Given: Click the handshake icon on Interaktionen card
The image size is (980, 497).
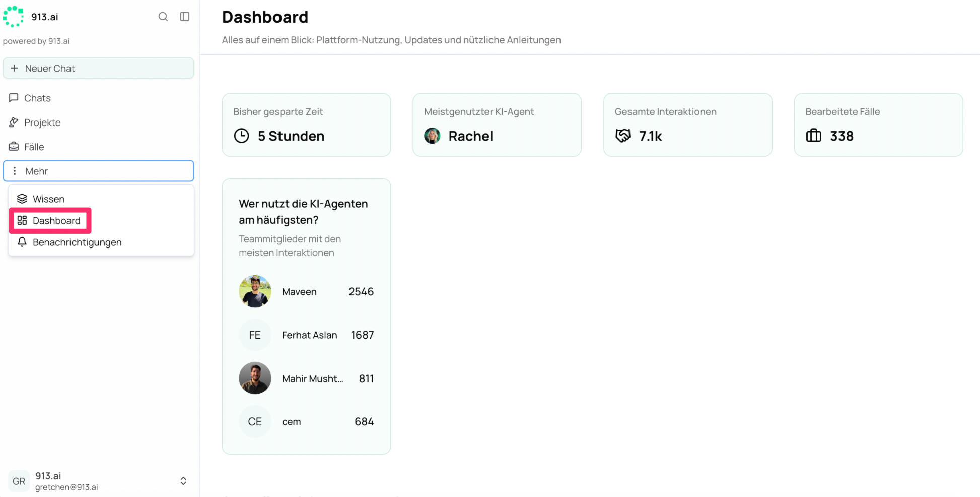Looking at the screenshot, I should (623, 136).
